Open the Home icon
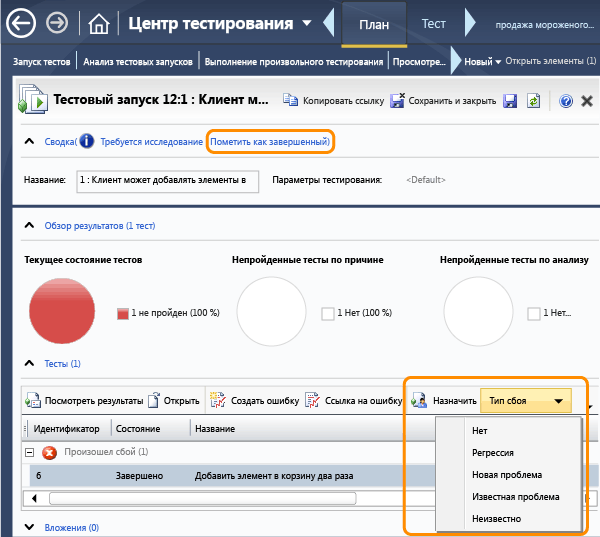Viewport: 600px width, 537px height. (99, 24)
